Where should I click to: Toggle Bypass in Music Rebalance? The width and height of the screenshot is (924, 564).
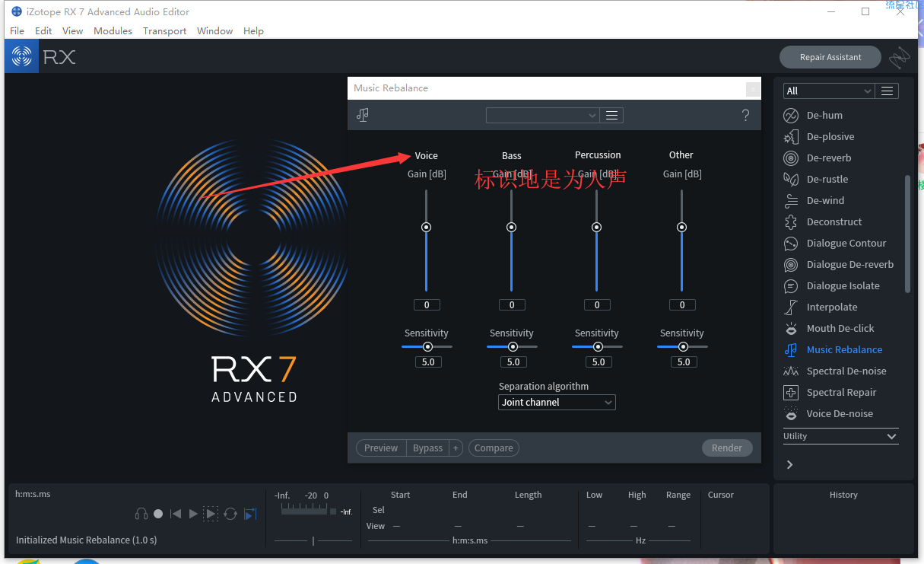click(427, 448)
